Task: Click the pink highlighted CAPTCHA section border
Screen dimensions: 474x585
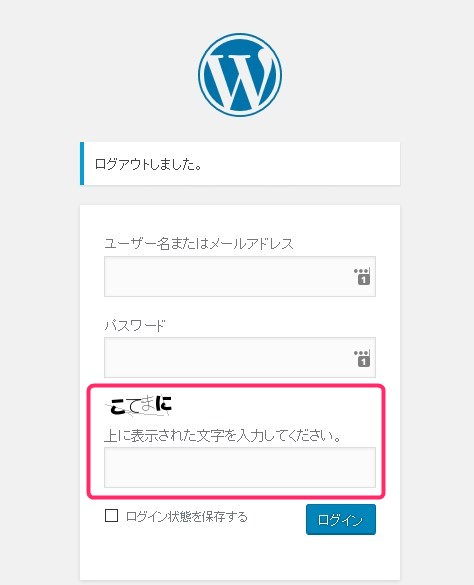Action: 236,386
